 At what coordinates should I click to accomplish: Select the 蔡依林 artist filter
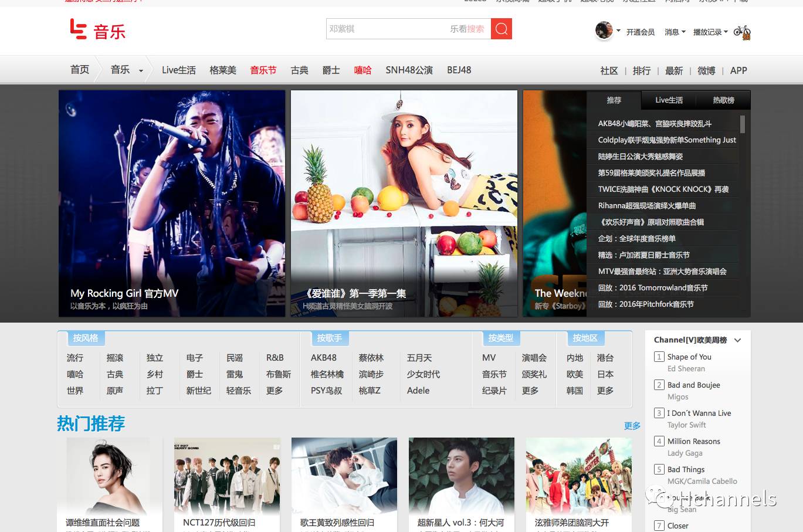click(x=371, y=358)
